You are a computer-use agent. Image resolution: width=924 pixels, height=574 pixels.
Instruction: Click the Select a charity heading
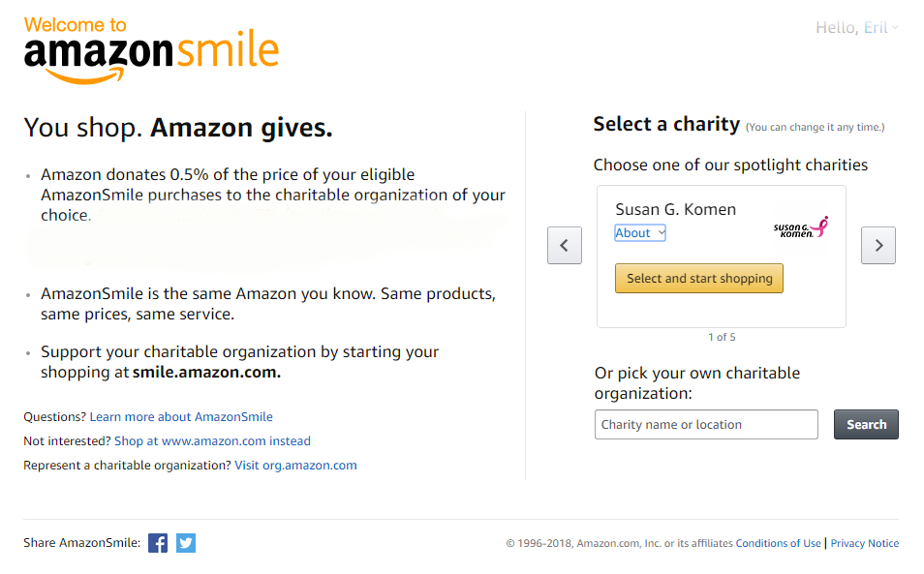666,124
